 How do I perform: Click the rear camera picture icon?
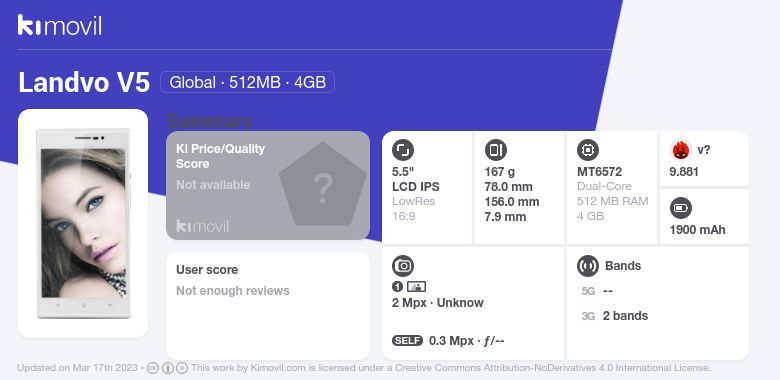[416, 286]
